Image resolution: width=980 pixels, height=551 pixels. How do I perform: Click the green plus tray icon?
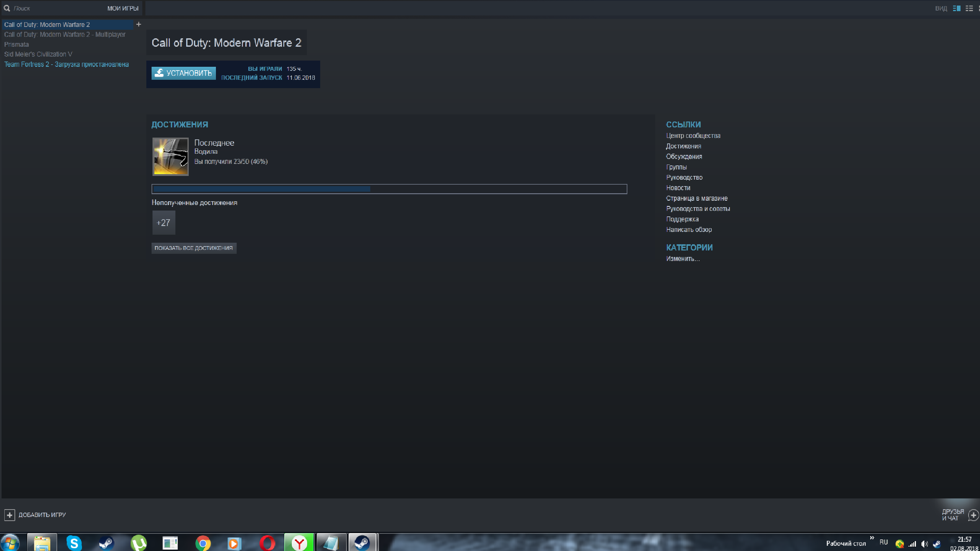pyautogui.click(x=900, y=544)
